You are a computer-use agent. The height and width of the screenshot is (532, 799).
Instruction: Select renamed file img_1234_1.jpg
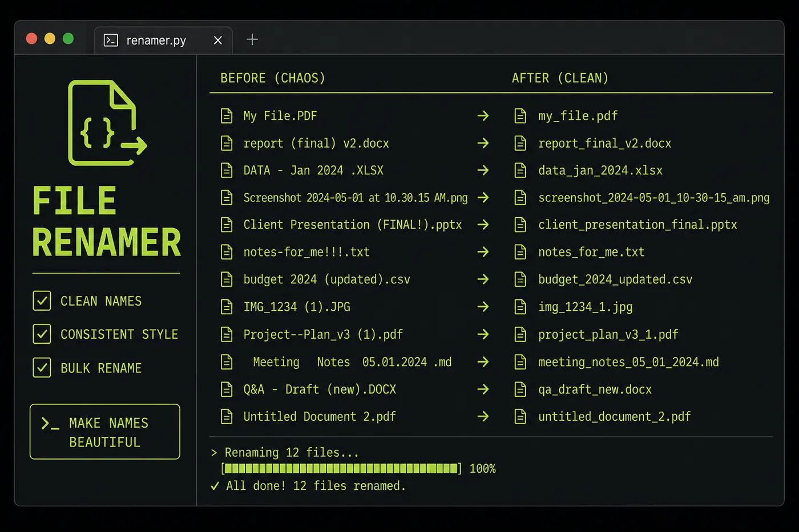tap(586, 307)
